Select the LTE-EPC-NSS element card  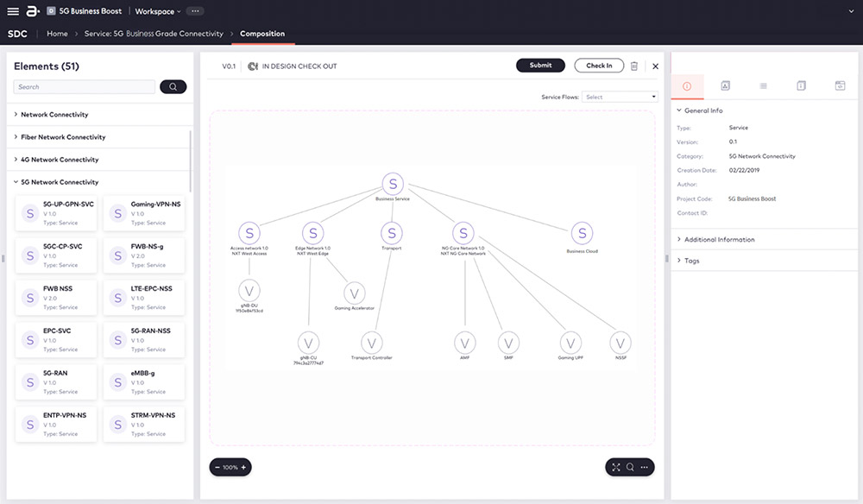click(x=143, y=298)
